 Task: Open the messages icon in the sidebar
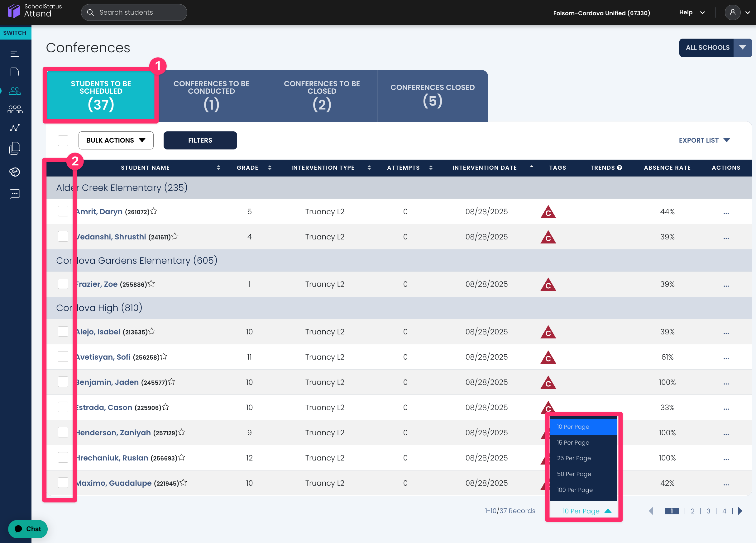15,194
